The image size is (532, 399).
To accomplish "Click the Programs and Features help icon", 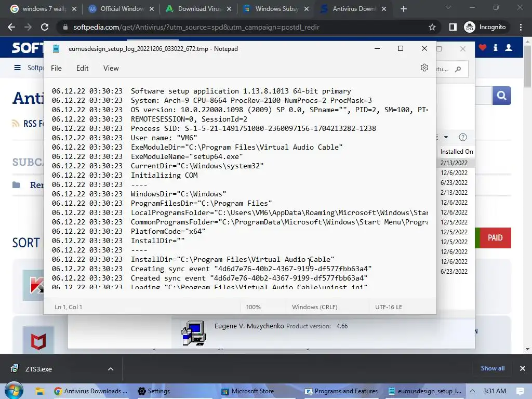I will (x=463, y=137).
